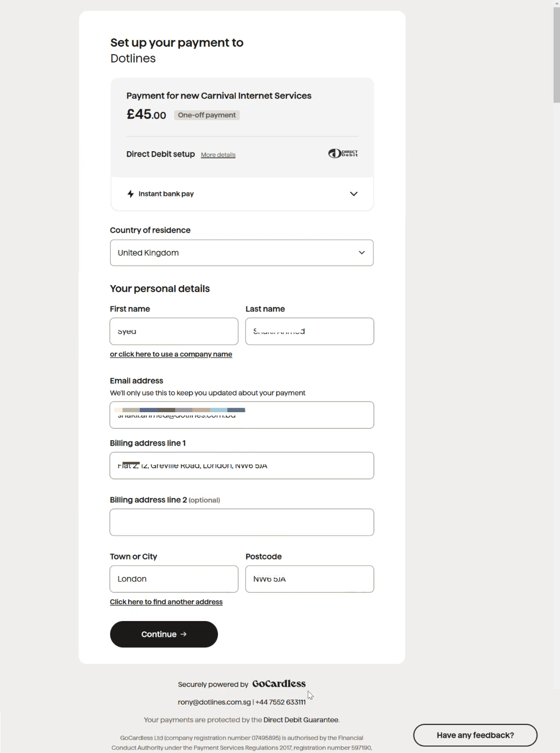Click 'Click here to find another address' link
Screen dimensions: 560x753
(x=166, y=602)
